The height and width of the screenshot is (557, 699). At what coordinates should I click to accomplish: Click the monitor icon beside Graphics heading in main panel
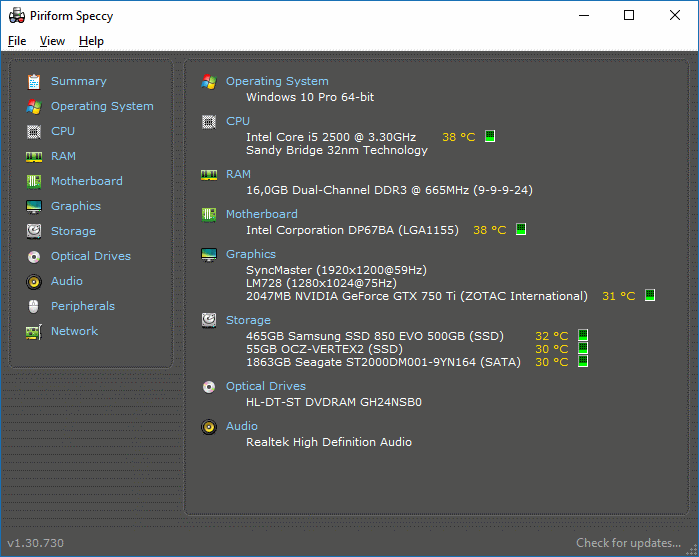(209, 255)
